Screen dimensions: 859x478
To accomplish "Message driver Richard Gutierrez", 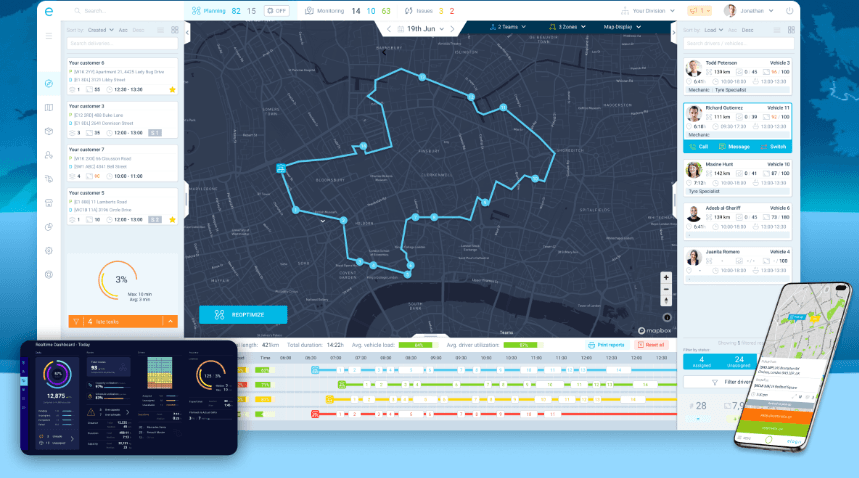I will [x=734, y=147].
